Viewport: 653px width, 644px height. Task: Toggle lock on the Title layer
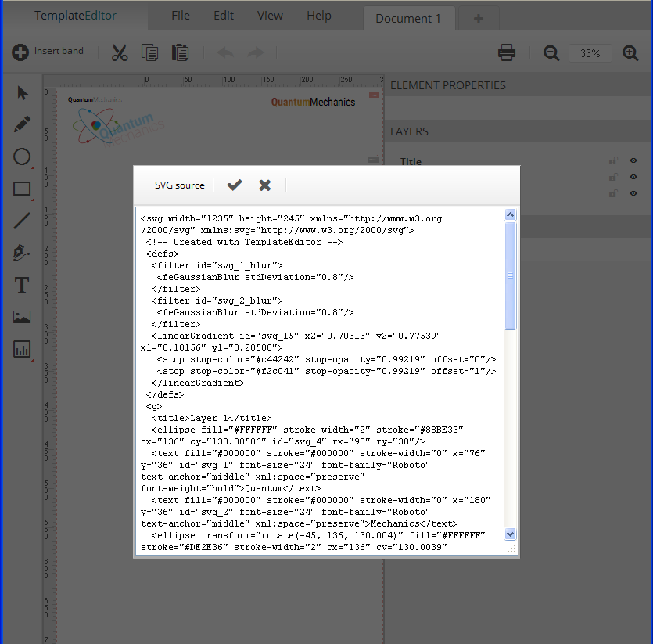click(613, 160)
